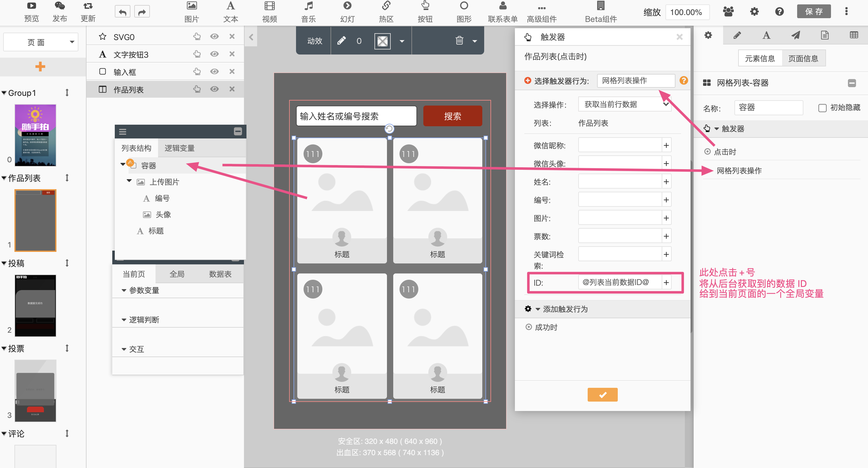
Task: Open the 获取当前行数据 operation dropdown
Action: click(624, 104)
